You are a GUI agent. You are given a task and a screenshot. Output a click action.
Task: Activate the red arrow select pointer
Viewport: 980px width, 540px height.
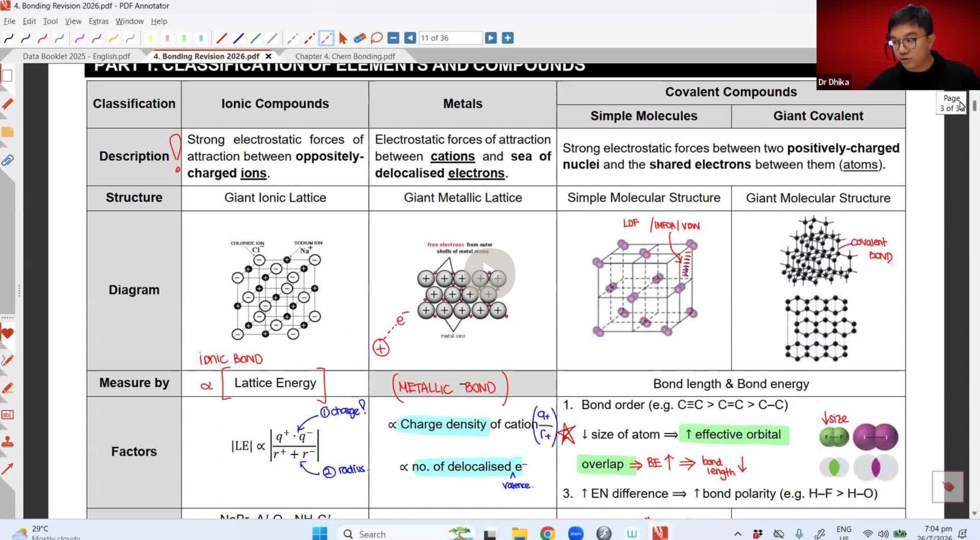(x=343, y=38)
